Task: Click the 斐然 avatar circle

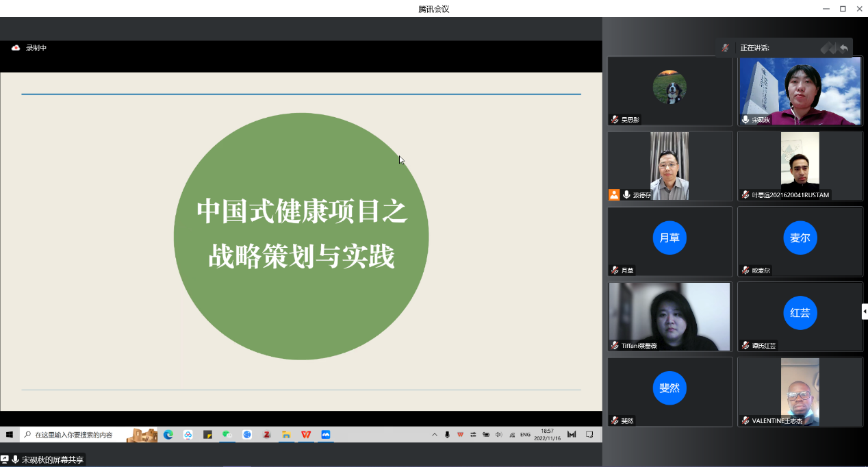Action: click(x=669, y=388)
